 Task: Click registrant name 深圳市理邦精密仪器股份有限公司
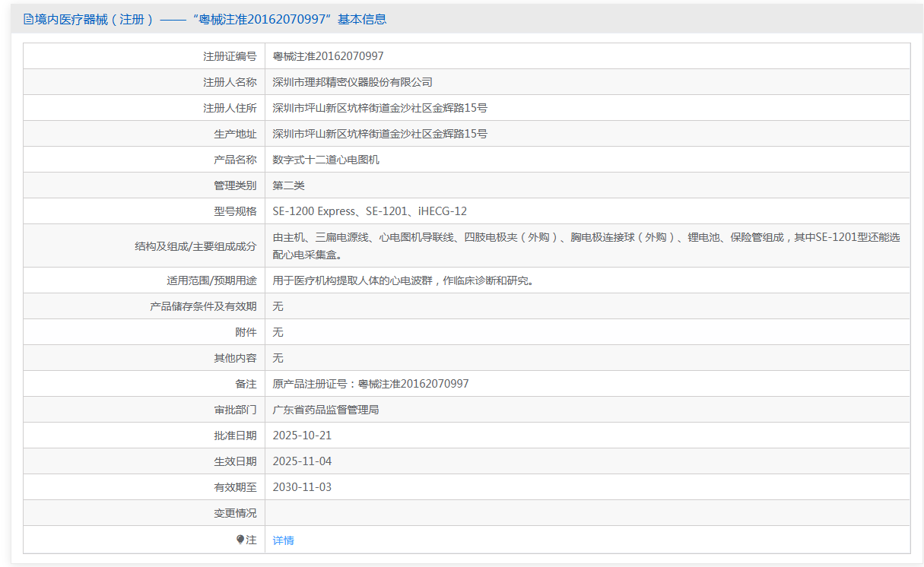[352, 82]
